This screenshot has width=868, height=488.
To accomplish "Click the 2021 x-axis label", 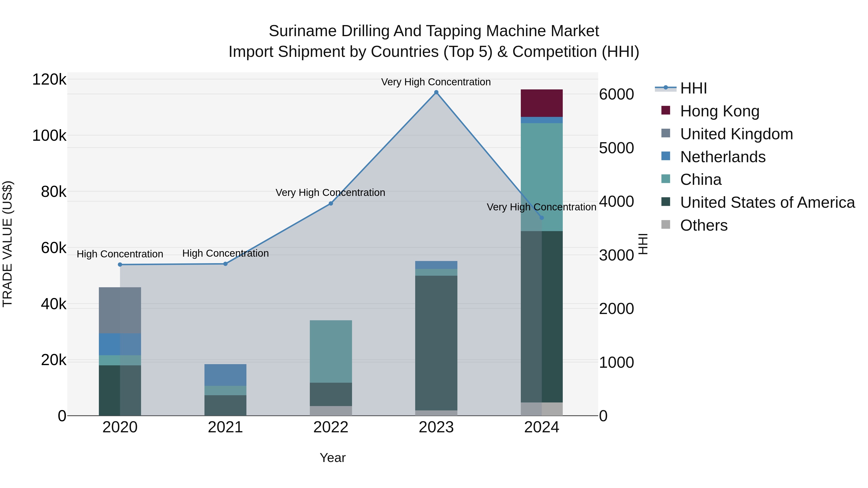I will coord(225,427).
